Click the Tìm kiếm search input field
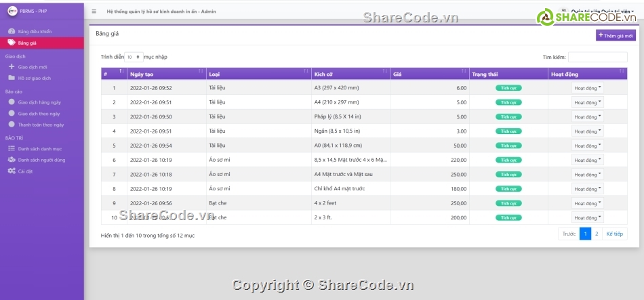Image resolution: width=644 pixels, height=300 pixels. pyautogui.click(x=597, y=58)
